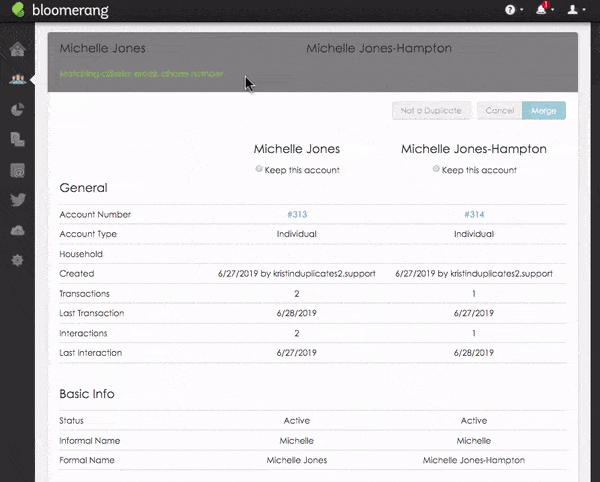Select Keep this account for Michelle Jones-Hampton
This screenshot has height=482, width=600.
point(436,170)
